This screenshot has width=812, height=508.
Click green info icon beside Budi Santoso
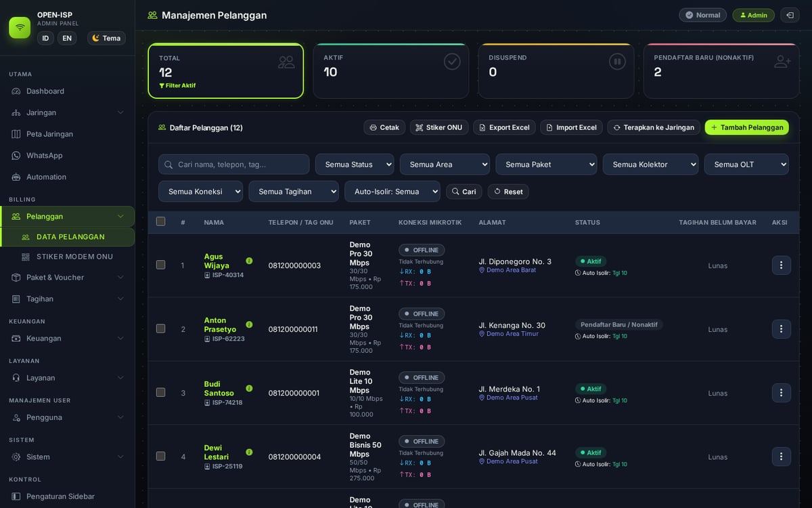[x=249, y=388]
